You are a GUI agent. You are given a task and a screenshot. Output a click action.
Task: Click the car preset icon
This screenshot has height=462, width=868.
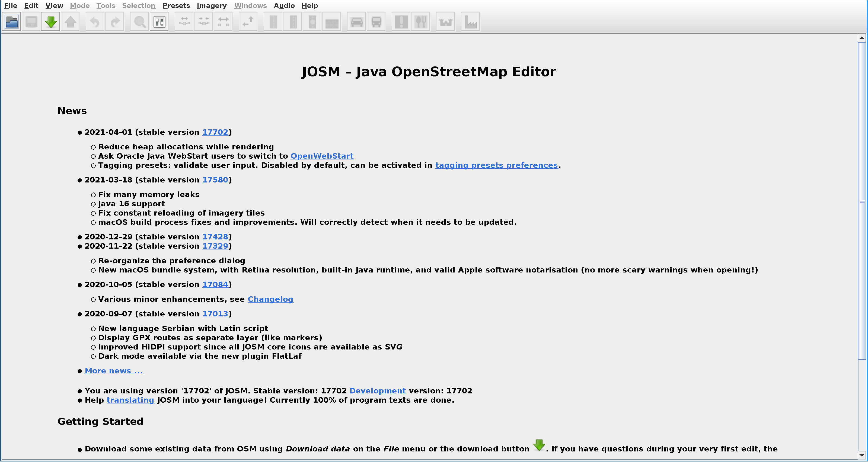[x=357, y=22]
